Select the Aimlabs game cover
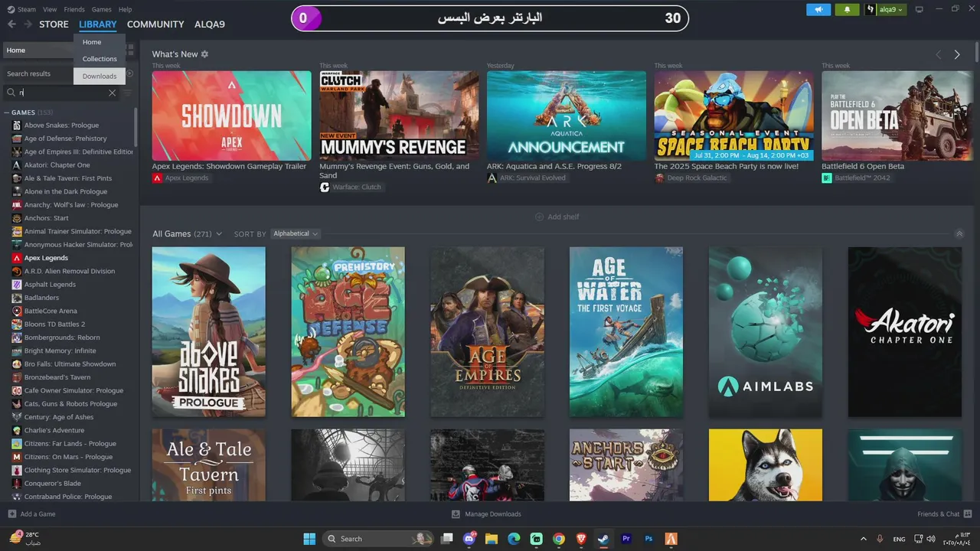Image resolution: width=980 pixels, height=551 pixels. point(766,331)
